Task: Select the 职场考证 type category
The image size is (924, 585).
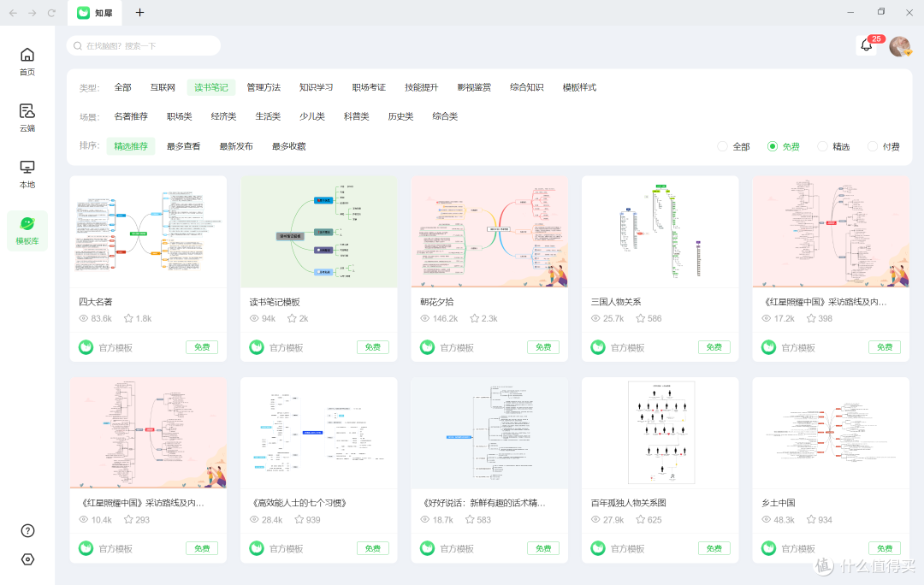Action: point(369,87)
